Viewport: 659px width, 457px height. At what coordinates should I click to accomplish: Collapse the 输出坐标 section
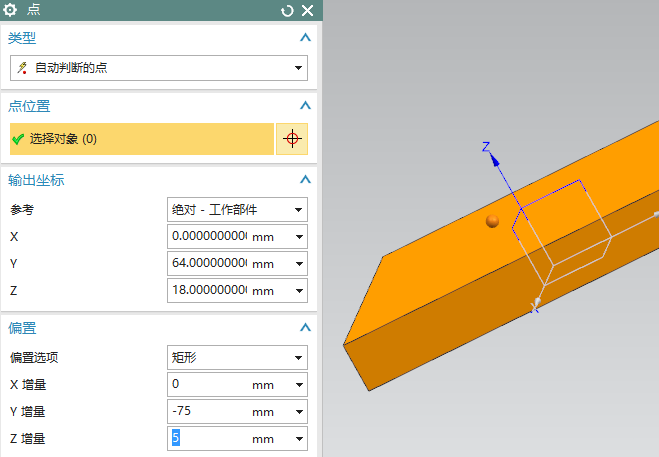(305, 180)
